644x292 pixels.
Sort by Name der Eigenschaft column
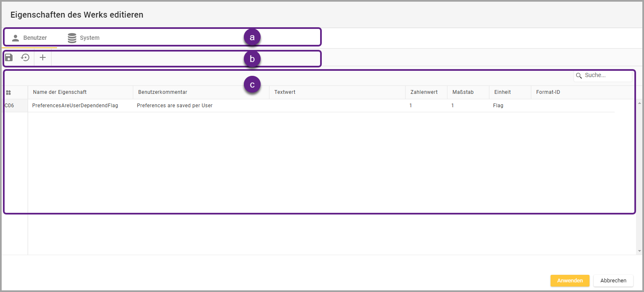(x=60, y=92)
